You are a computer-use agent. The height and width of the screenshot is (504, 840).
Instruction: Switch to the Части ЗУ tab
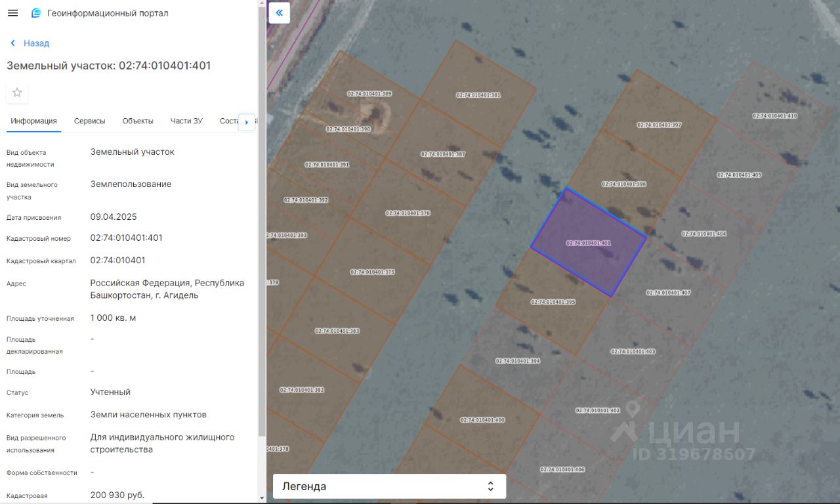[x=186, y=121]
